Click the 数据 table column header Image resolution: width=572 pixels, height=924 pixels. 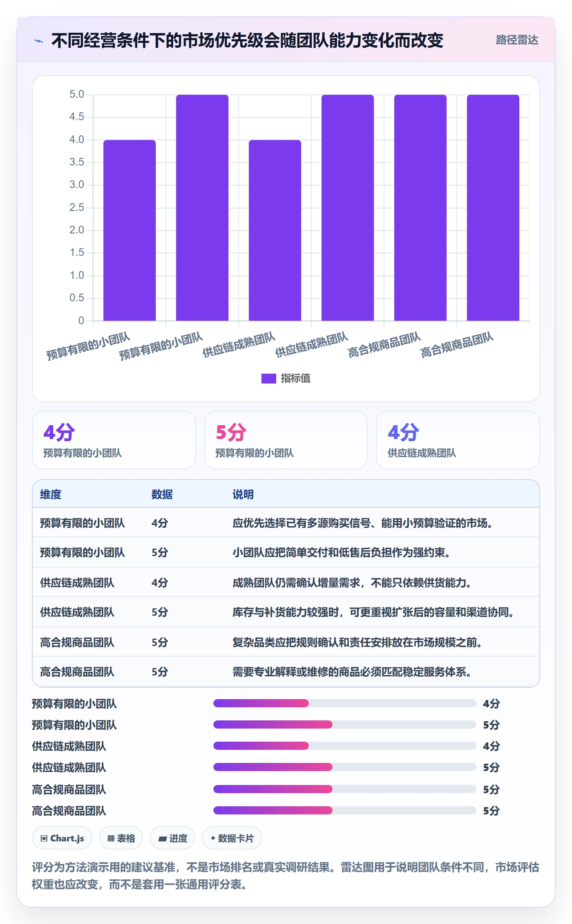click(162, 494)
